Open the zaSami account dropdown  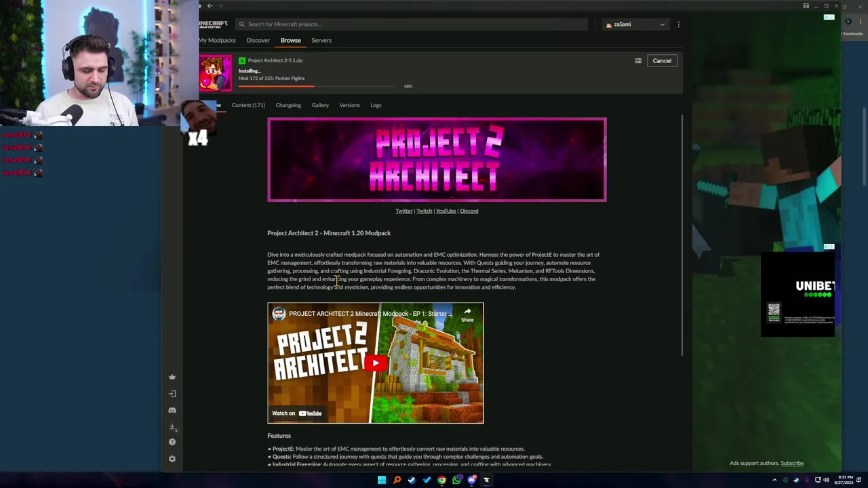[x=635, y=24]
